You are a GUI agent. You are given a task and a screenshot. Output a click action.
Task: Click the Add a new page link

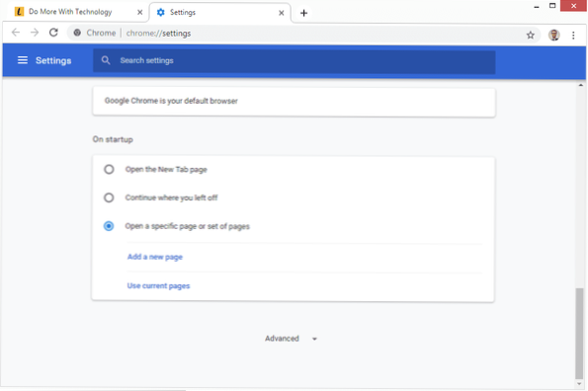154,257
